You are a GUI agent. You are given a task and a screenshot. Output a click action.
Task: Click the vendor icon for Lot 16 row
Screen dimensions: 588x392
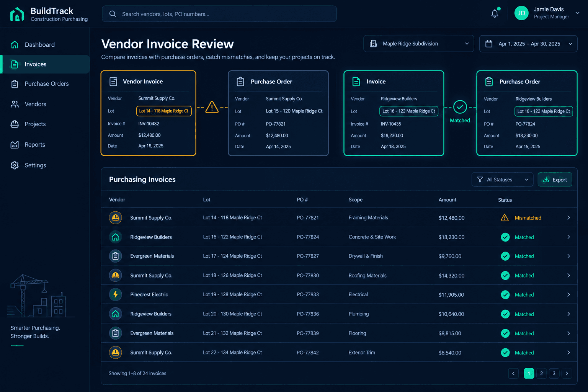[116, 237]
